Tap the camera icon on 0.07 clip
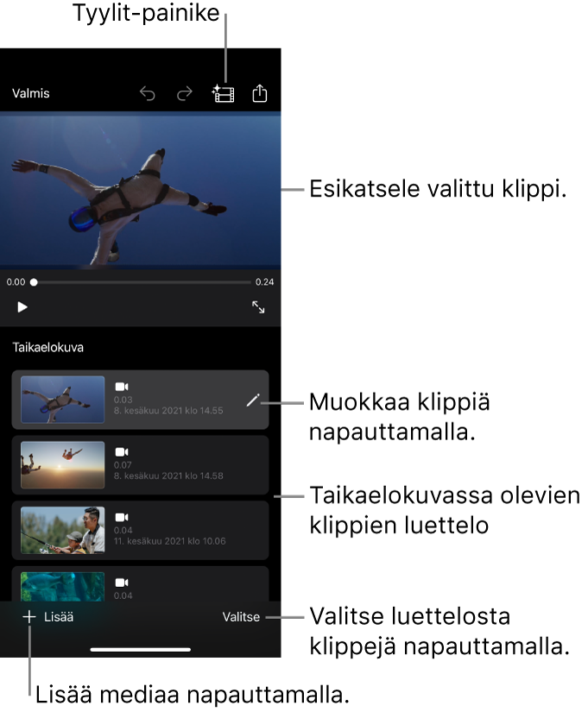The width and height of the screenshot is (588, 712). click(x=122, y=452)
